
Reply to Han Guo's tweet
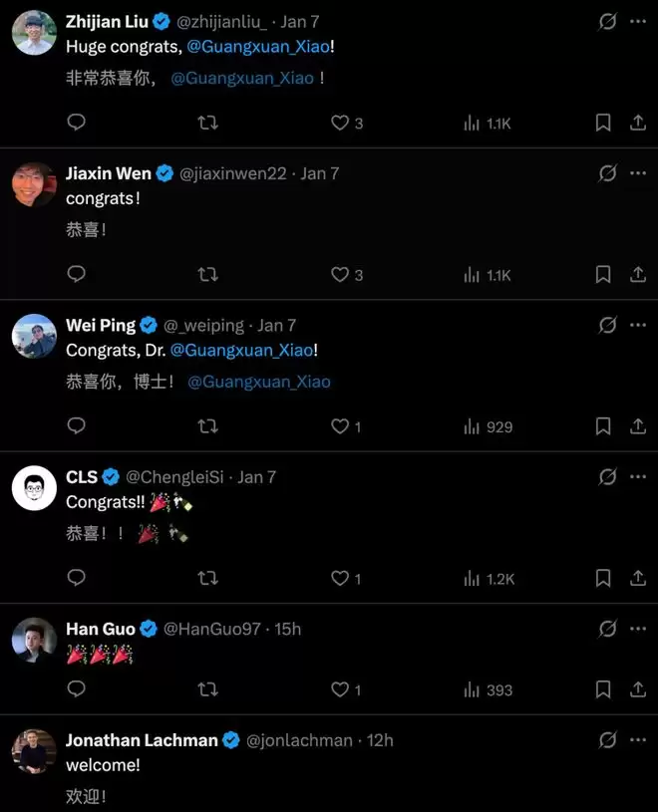coord(76,689)
